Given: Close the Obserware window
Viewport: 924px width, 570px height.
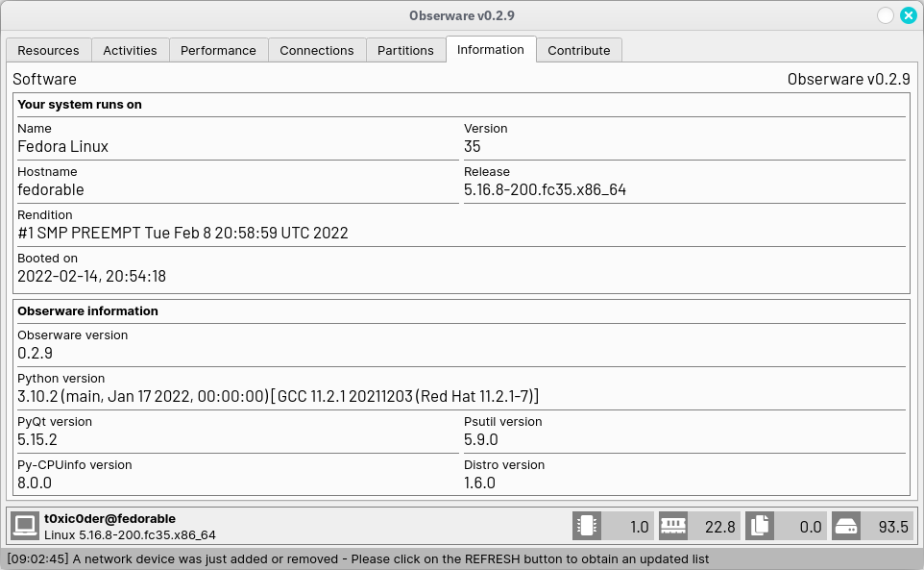Looking at the screenshot, I should (908, 16).
